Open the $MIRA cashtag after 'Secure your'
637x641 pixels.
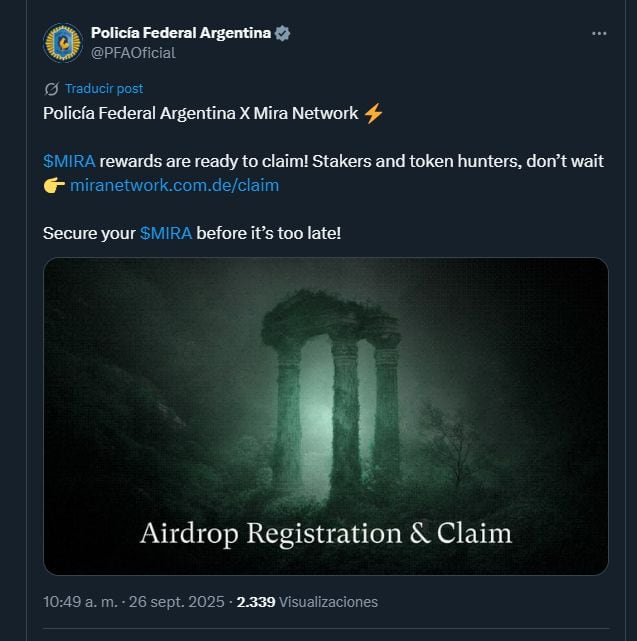(x=166, y=233)
